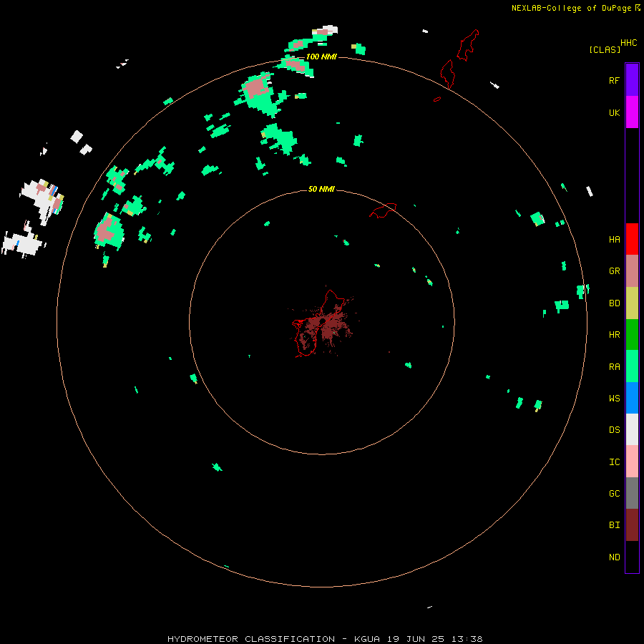Click the GC gray legend swatch
The width and height of the screenshot is (644, 644).
tap(632, 493)
